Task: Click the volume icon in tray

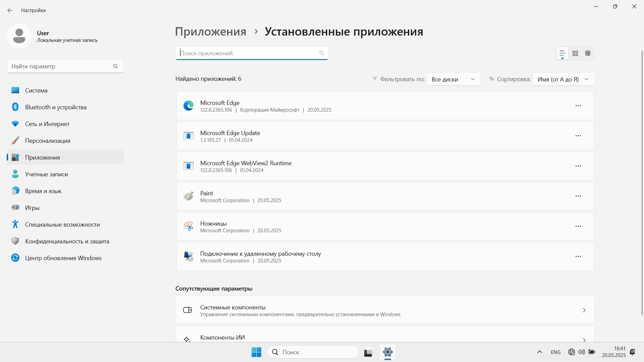Action: (582, 352)
